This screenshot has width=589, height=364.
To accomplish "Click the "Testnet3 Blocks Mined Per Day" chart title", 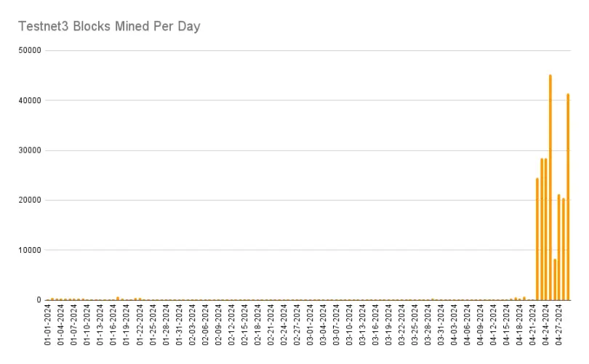I will 109,27.
